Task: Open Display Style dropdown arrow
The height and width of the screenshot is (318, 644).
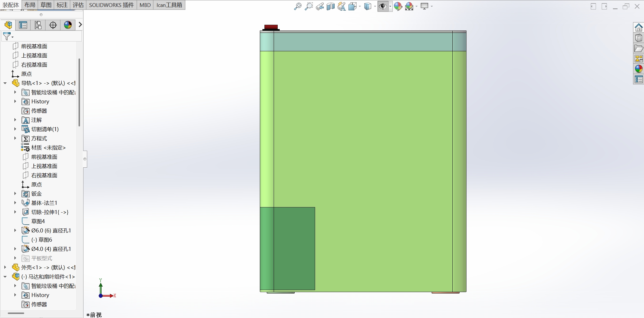Action: coord(375,6)
